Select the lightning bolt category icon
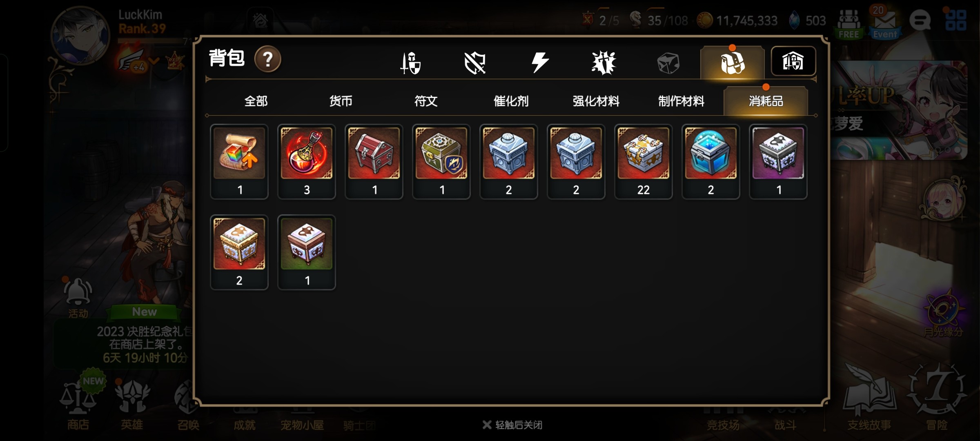 click(x=540, y=62)
